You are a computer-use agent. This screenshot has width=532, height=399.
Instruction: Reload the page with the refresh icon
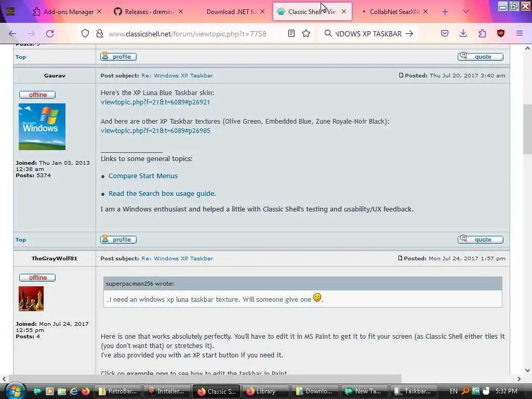[50, 34]
